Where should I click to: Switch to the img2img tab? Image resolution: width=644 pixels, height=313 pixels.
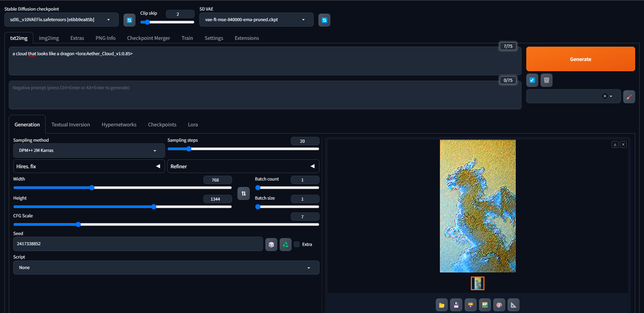49,38
